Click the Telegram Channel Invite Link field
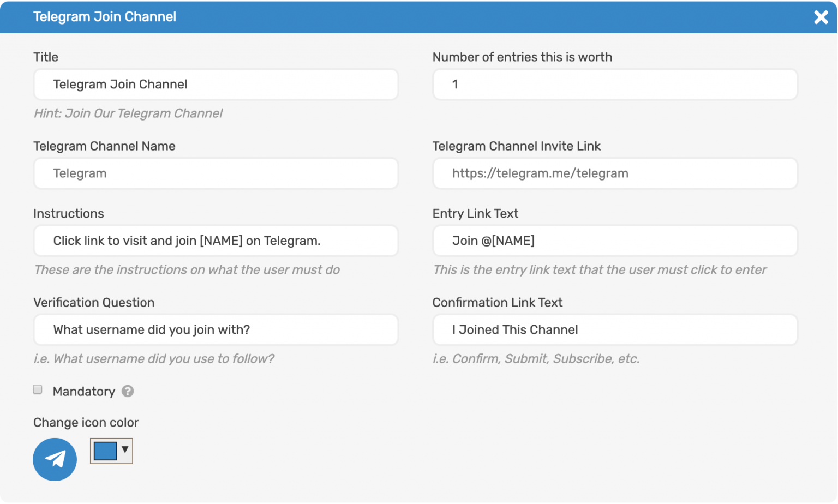 pyautogui.click(x=615, y=173)
